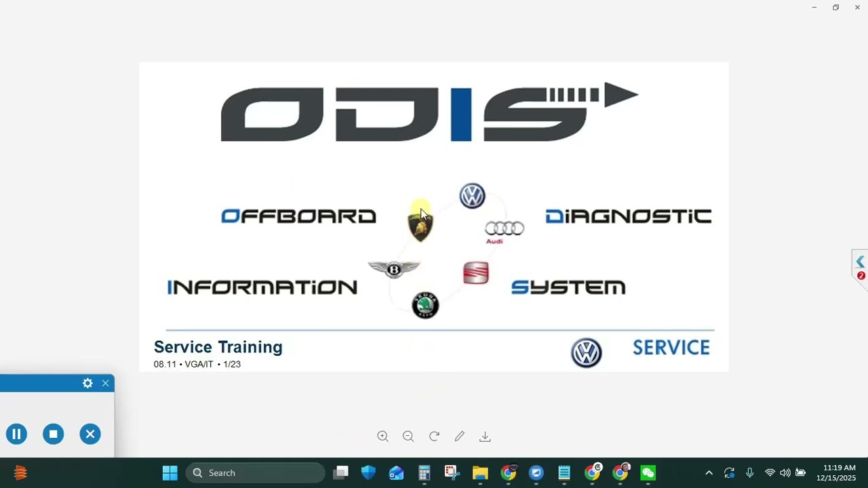Viewport: 868px width, 488px height.
Task: Minimize the viewer window
Action: click(x=814, y=7)
